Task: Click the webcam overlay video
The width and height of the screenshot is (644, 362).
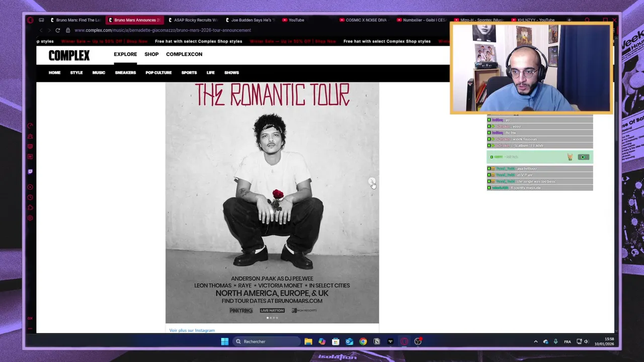Action: point(531,68)
